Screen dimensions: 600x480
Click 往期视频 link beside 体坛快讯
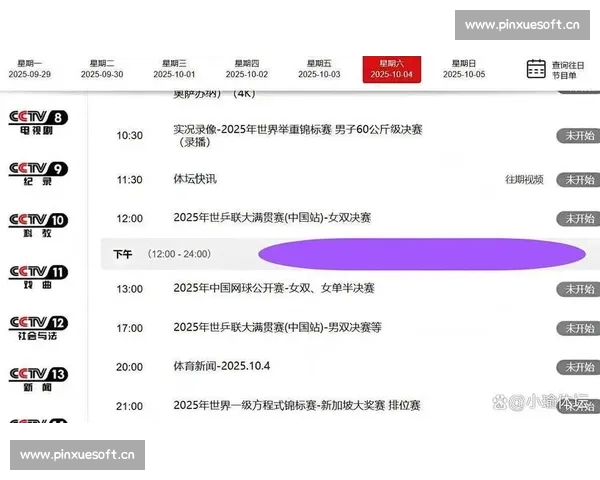point(524,180)
